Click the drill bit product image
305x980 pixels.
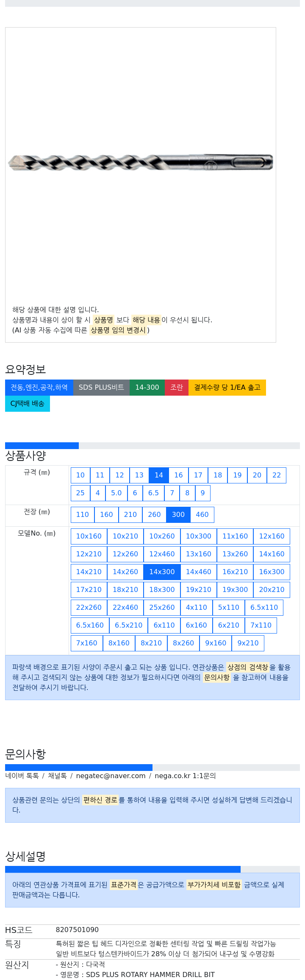click(140, 162)
